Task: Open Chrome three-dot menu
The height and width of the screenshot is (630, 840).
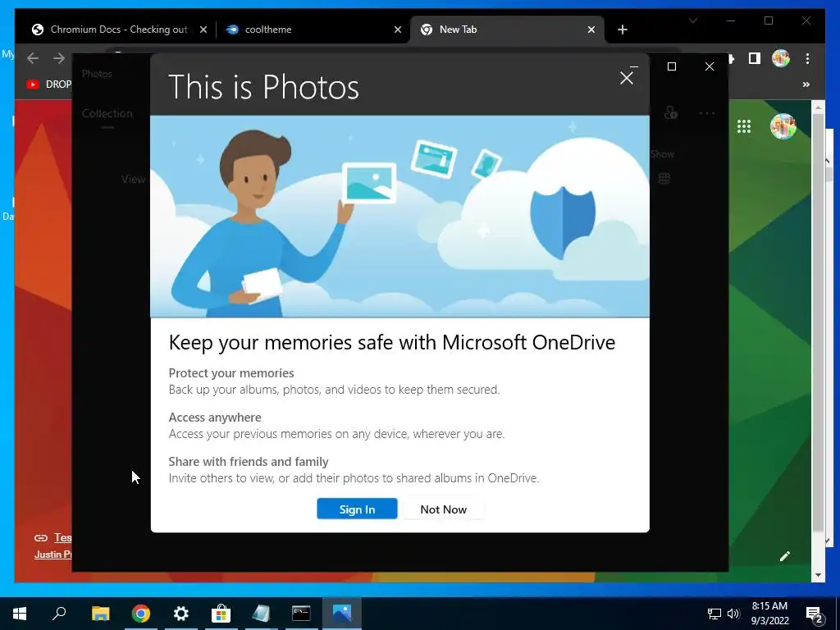Action: (807, 58)
